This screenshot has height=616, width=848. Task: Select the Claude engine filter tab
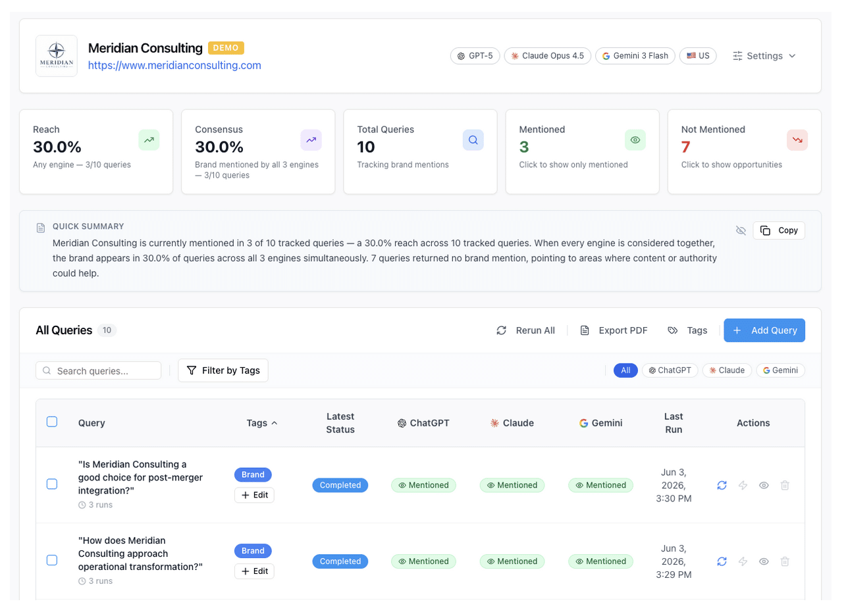(727, 371)
